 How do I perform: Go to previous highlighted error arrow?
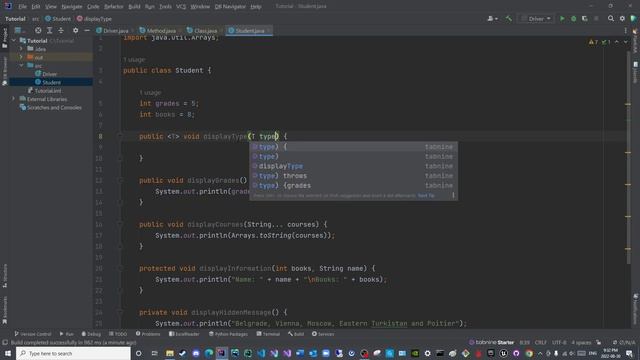coord(617,42)
